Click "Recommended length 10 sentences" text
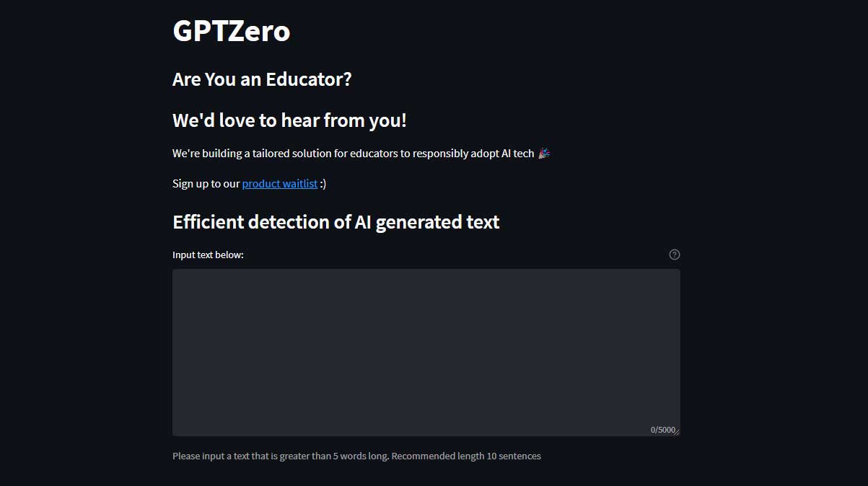 pos(466,456)
